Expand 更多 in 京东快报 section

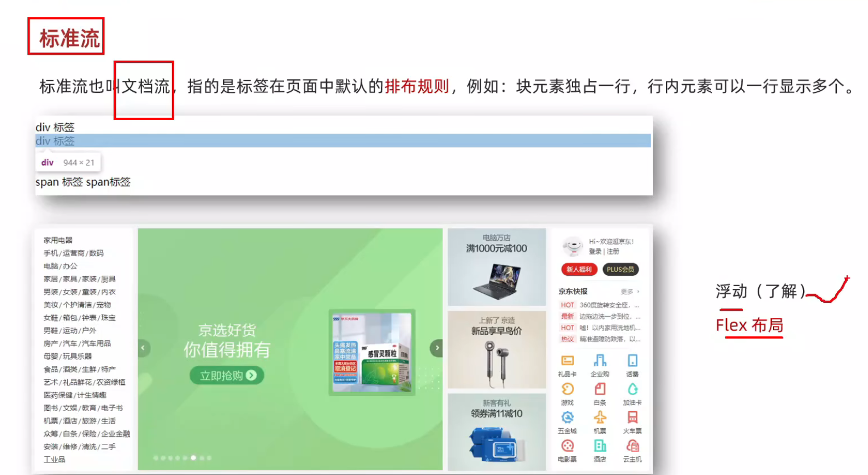point(630,292)
